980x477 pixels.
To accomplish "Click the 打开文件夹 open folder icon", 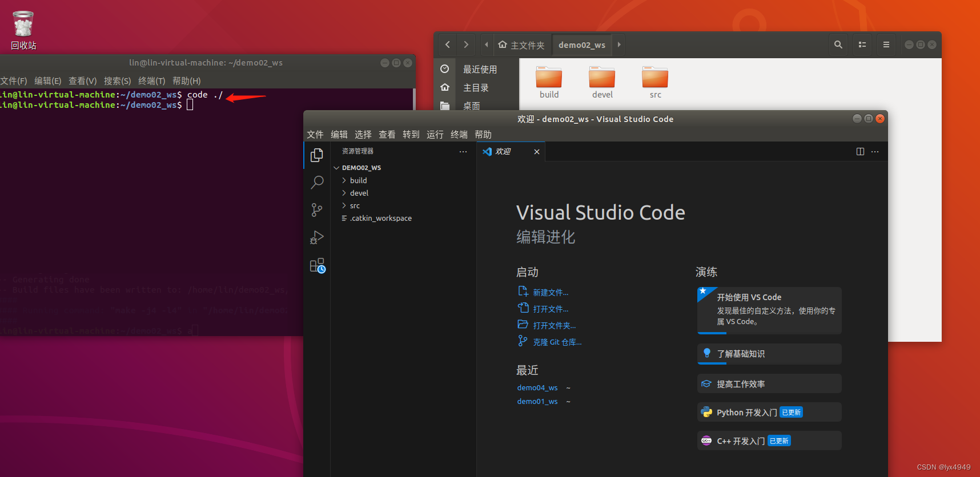I will (x=523, y=324).
